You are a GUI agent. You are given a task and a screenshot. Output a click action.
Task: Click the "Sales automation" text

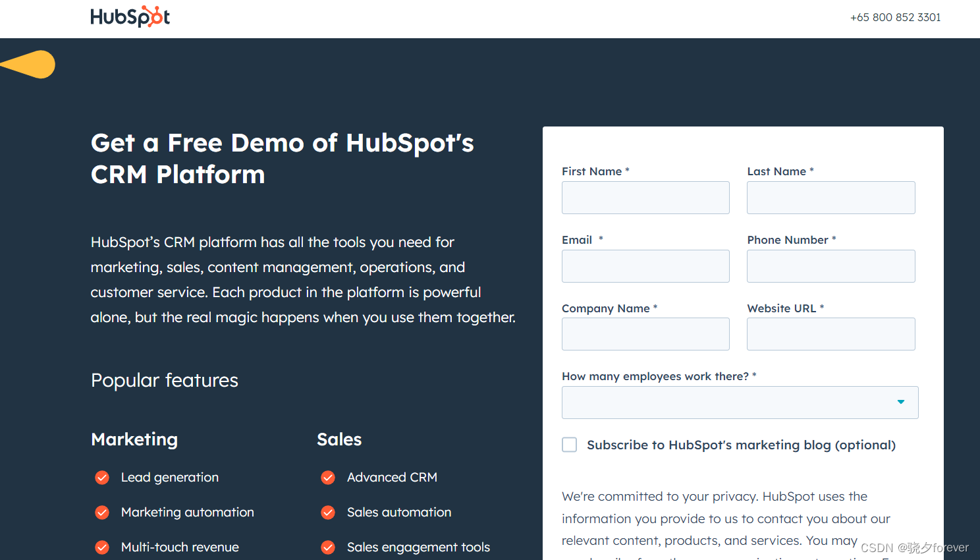[x=399, y=513]
